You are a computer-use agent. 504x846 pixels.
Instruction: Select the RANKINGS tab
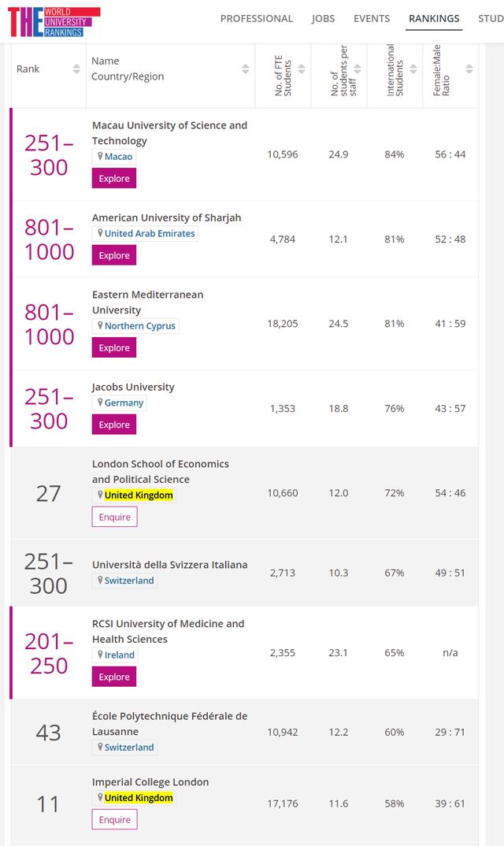point(434,18)
